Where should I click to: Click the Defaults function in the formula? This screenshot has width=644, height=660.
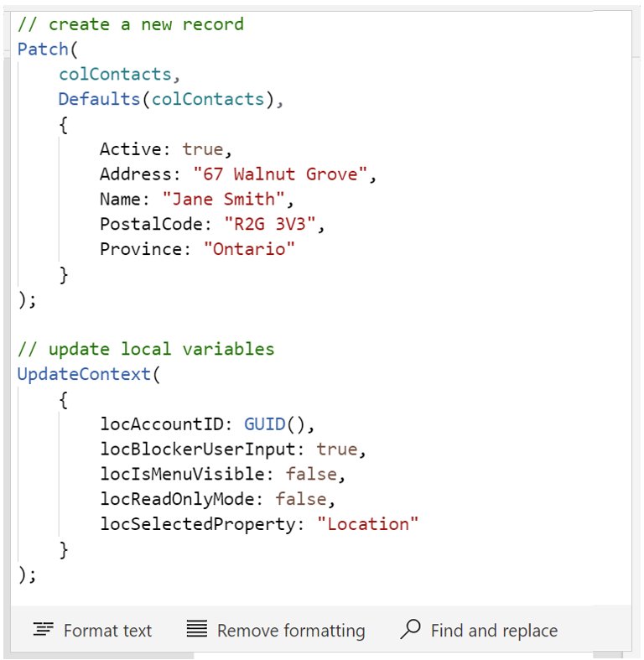[x=99, y=99]
